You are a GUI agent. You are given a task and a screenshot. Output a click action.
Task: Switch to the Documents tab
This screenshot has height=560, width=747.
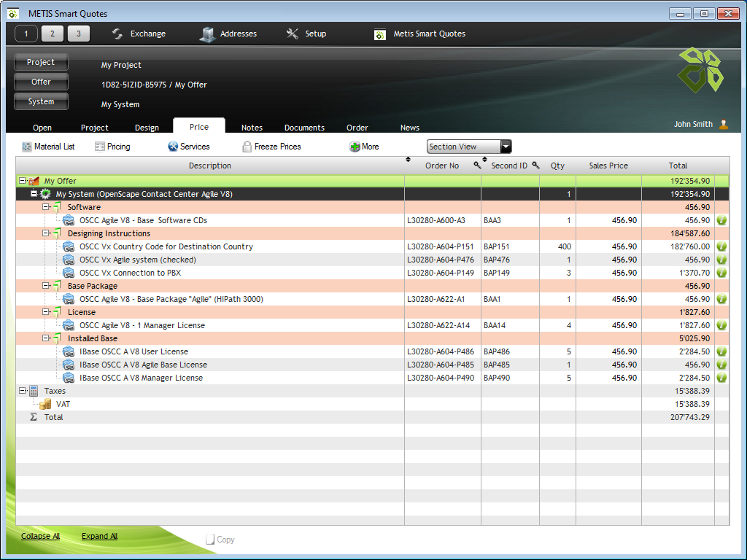(304, 128)
